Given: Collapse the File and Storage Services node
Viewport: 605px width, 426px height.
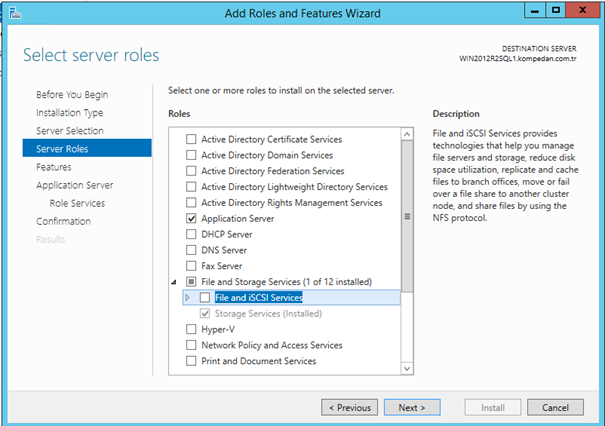Looking at the screenshot, I should point(174,282).
